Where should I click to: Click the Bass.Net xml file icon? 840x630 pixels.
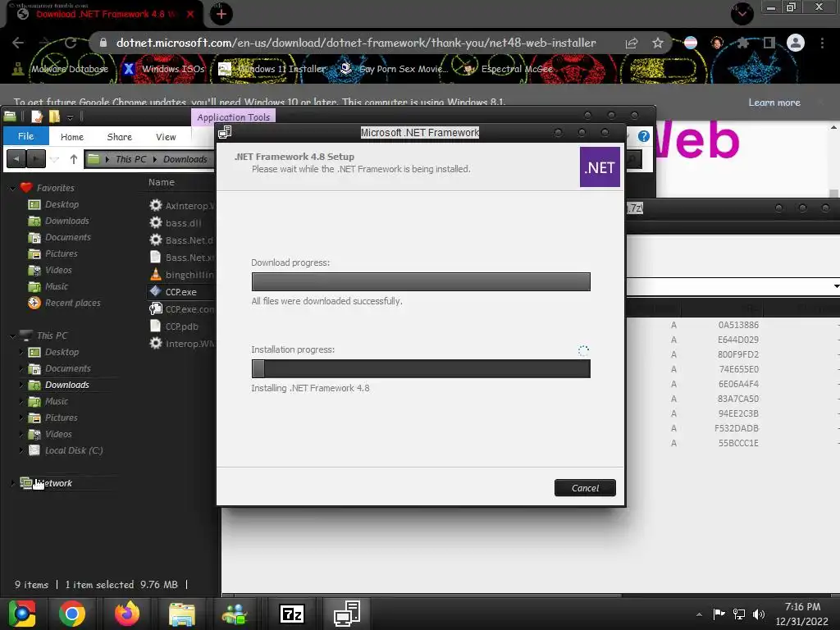(155, 257)
